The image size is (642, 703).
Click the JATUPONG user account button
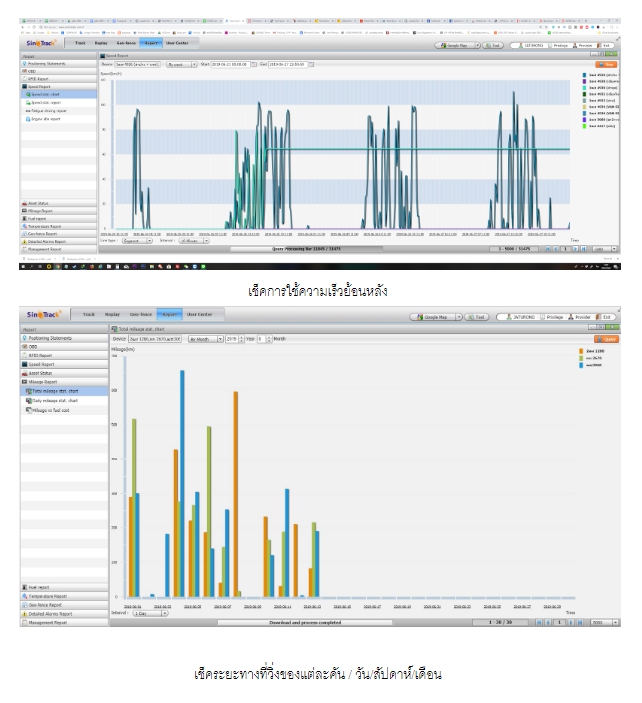click(x=523, y=316)
